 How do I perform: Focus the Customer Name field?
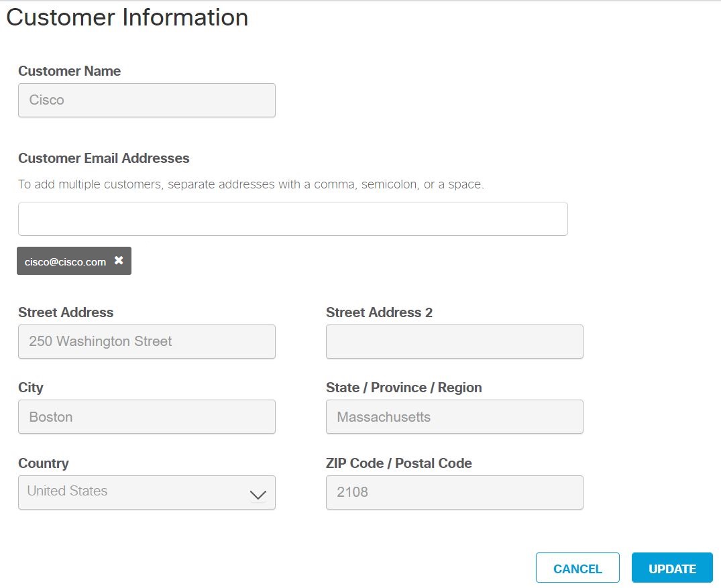(147, 100)
